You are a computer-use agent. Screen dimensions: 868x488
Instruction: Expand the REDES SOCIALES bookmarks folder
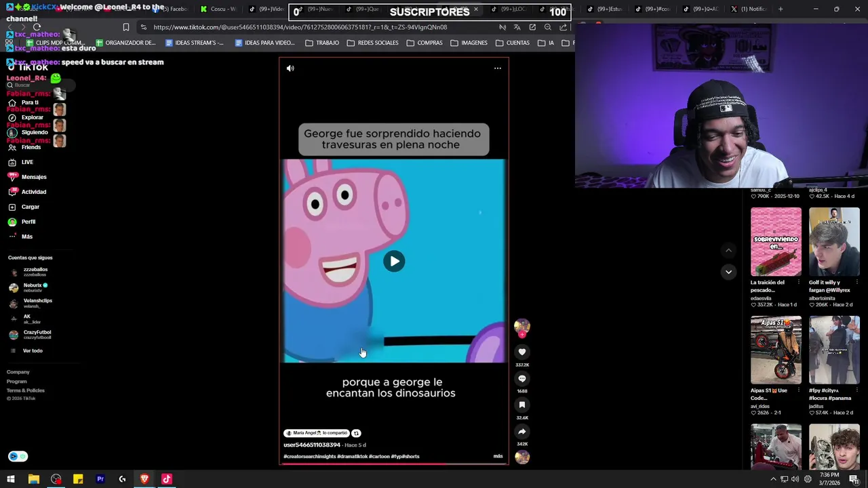(x=372, y=43)
